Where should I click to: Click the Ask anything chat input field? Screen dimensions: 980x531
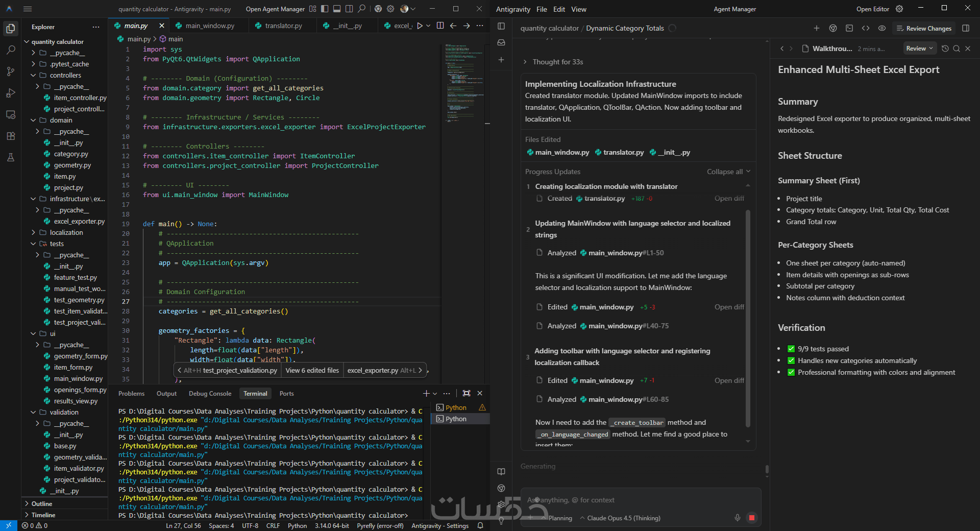tap(638, 500)
